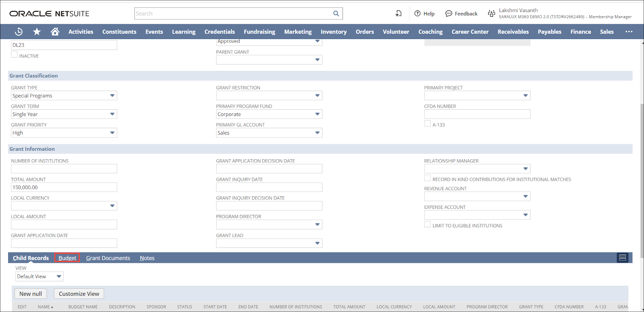Click the subtab layout toggle icon
Image resolution: width=644 pixels, height=312 pixels.
coord(622,258)
